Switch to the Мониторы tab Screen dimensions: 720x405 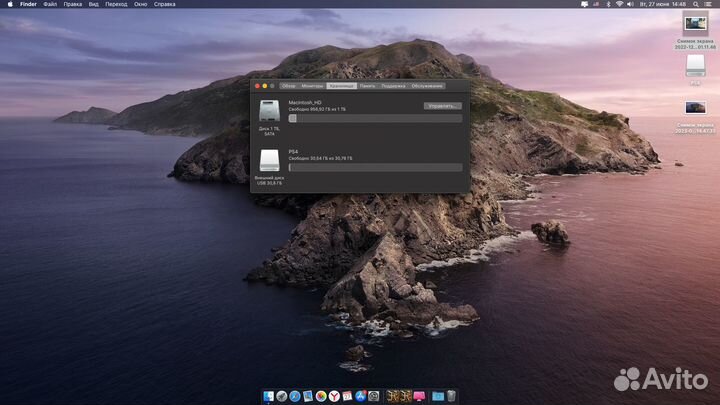[312, 86]
